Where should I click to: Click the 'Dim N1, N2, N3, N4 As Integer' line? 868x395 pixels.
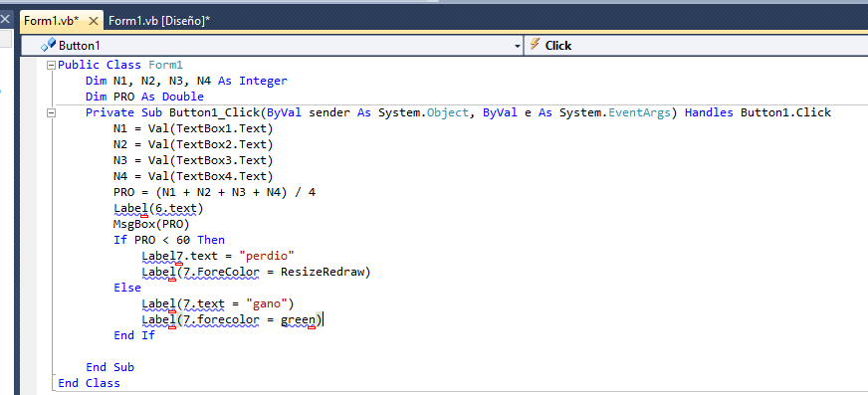(186, 81)
